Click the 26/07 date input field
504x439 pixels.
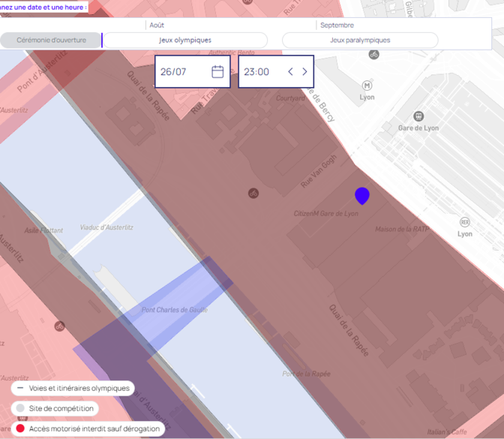pos(193,71)
